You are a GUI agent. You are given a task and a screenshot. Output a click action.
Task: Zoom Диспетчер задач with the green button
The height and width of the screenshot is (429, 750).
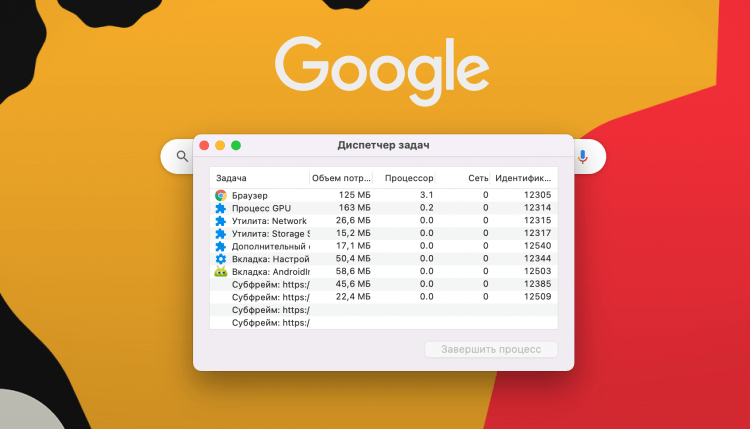(x=236, y=145)
